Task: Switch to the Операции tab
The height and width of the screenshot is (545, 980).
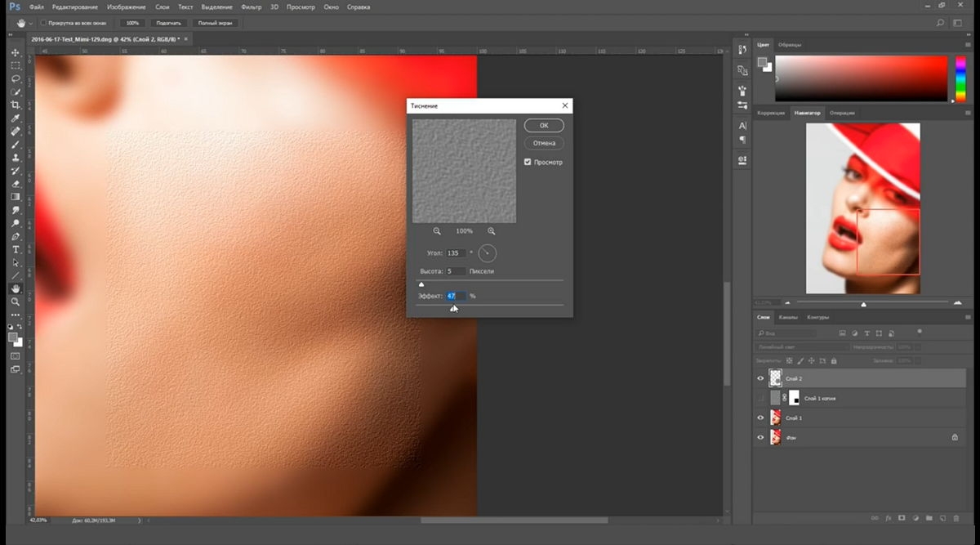Action: [x=842, y=113]
